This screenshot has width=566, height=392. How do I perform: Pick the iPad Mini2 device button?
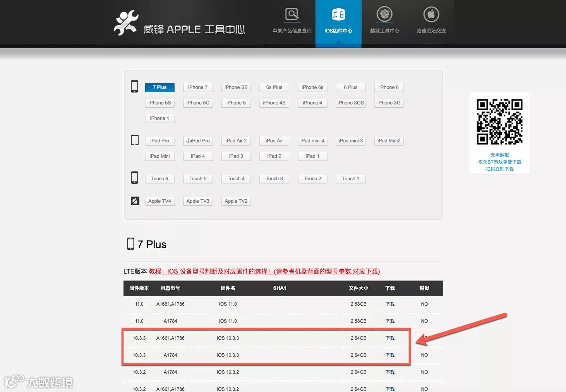tap(389, 141)
